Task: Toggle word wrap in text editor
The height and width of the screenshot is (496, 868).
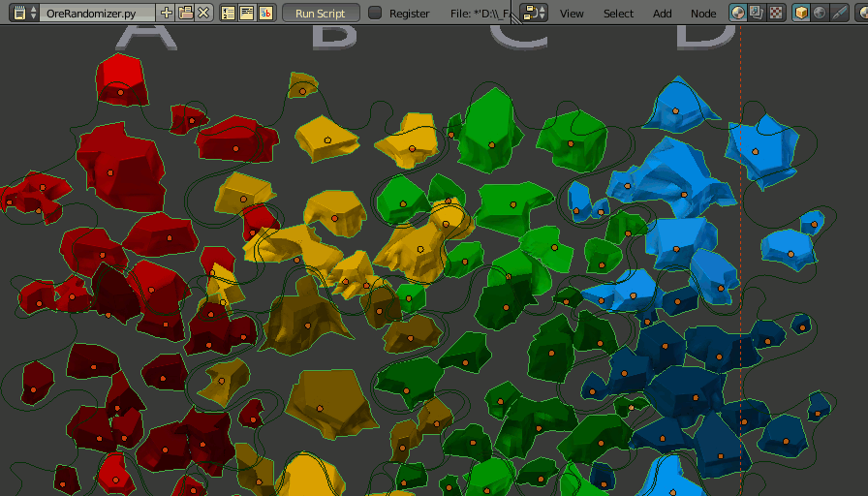Action: pos(247,13)
